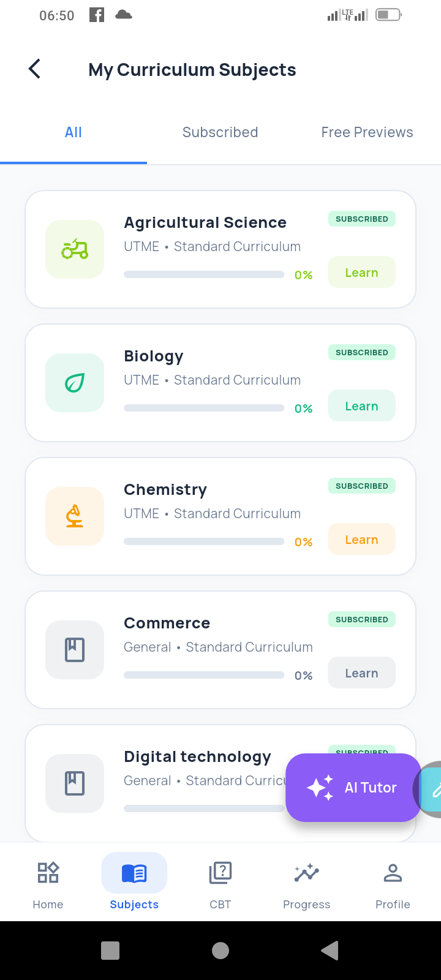
Task: Tap the Digital technology book icon
Action: pyautogui.click(x=75, y=783)
